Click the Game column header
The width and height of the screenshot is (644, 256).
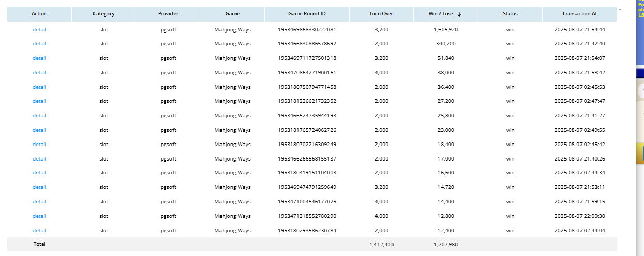[232, 14]
